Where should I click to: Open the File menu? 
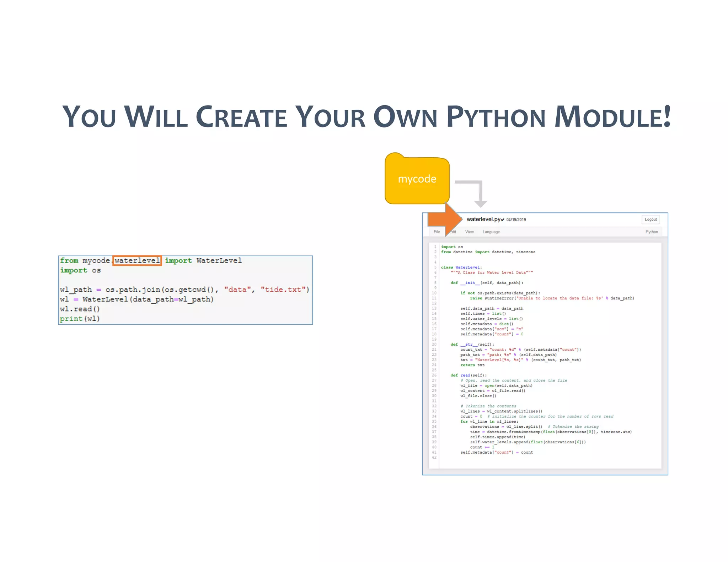click(x=437, y=232)
